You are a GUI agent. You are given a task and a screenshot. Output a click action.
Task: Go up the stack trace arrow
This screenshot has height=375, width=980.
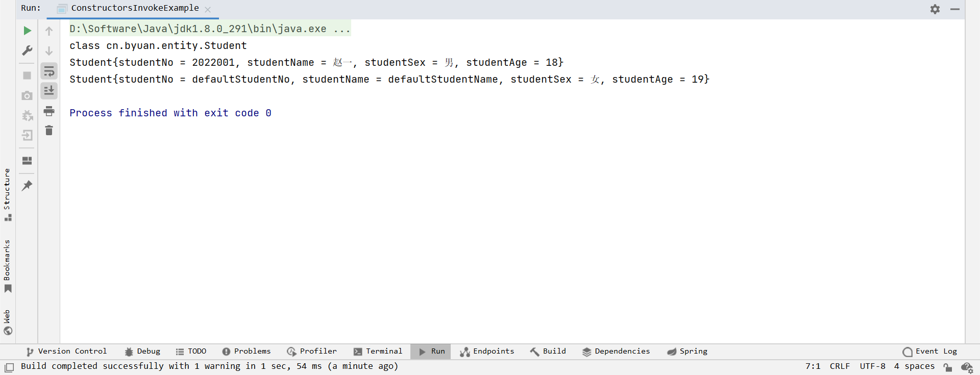point(49,31)
